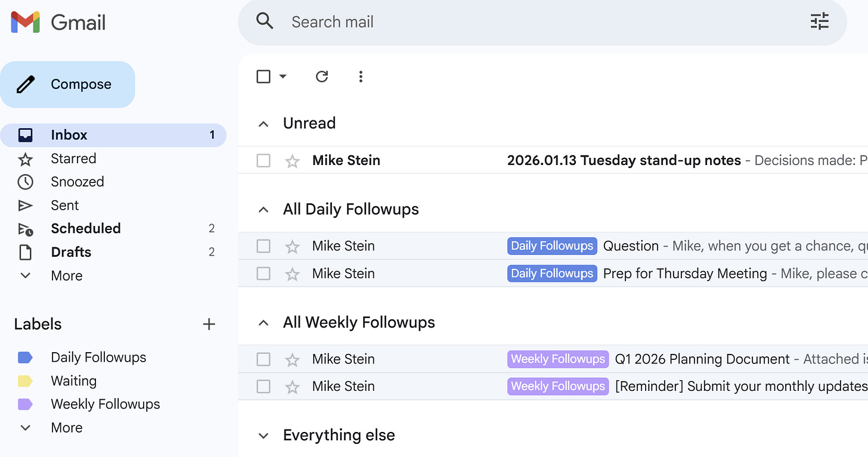Open the three-dot more actions menu
This screenshot has width=868, height=457.
click(361, 76)
